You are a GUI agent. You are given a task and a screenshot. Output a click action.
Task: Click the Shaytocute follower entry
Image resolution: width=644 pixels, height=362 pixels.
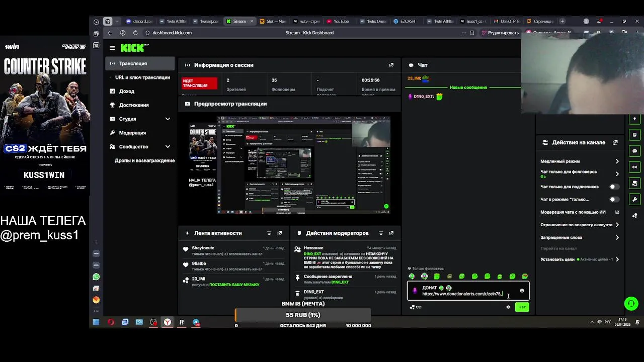pos(234,250)
